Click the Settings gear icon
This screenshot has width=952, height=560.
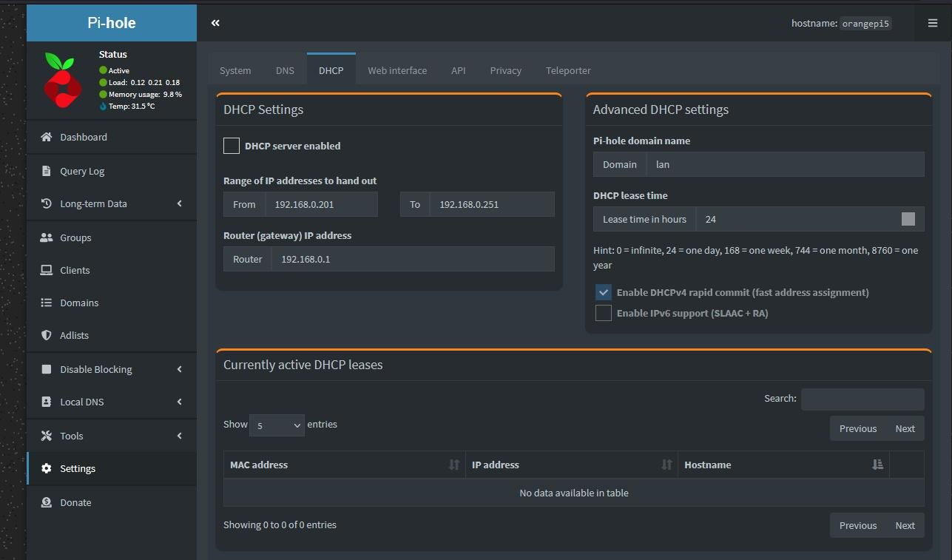pyautogui.click(x=47, y=468)
